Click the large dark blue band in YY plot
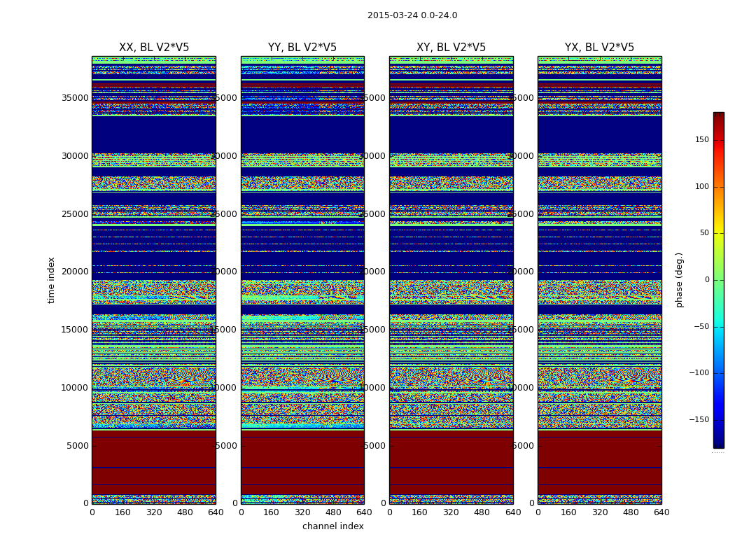Image resolution: width=735 pixels, height=560 pixels. click(x=302, y=134)
